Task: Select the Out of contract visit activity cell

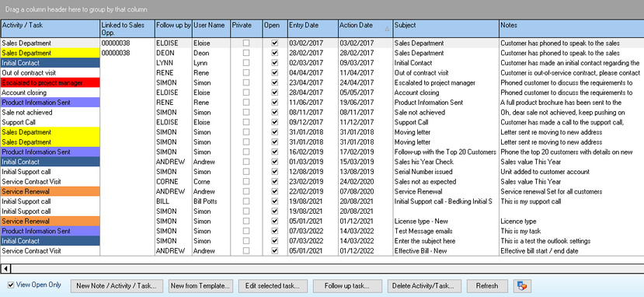Action: pos(50,73)
